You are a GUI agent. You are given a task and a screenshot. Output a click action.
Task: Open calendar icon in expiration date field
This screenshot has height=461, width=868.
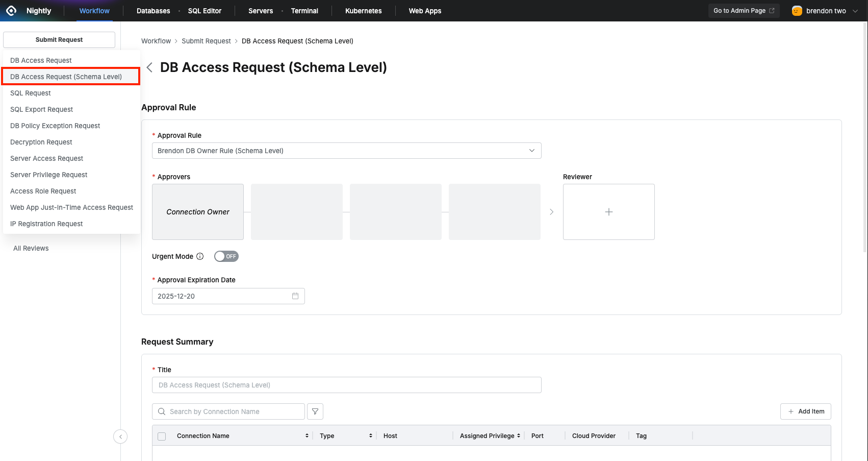[295, 296]
